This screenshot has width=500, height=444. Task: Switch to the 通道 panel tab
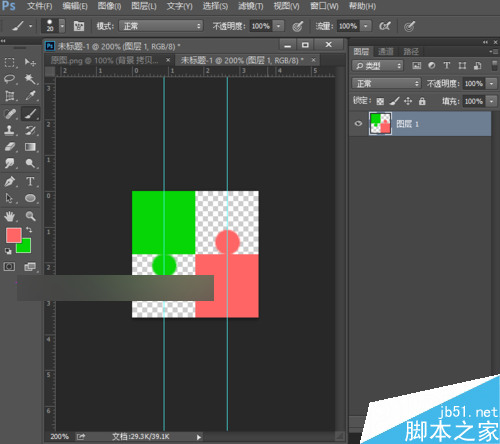pyautogui.click(x=386, y=51)
